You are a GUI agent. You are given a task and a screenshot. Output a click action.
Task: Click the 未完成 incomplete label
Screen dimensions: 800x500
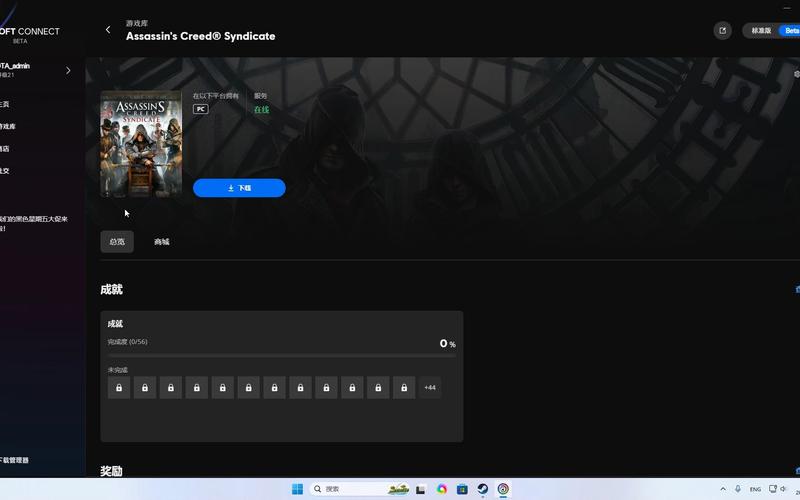tap(117, 370)
